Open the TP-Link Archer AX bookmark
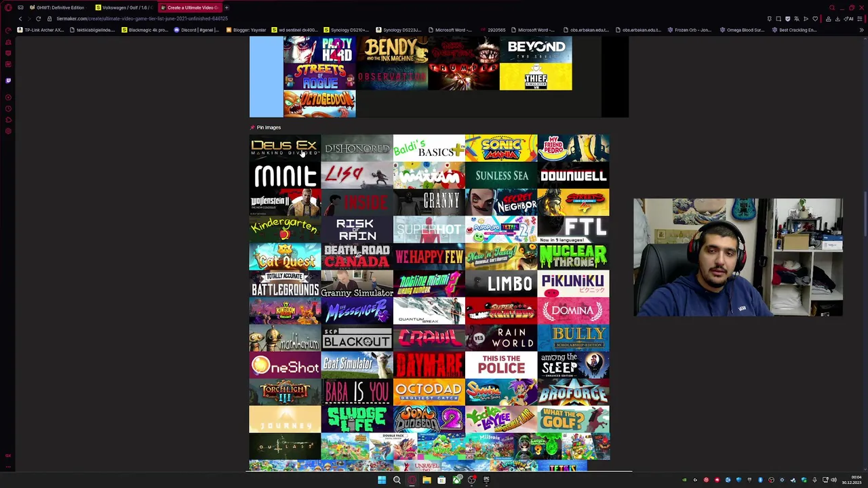Image resolution: width=868 pixels, height=488 pixels. click(x=40, y=30)
